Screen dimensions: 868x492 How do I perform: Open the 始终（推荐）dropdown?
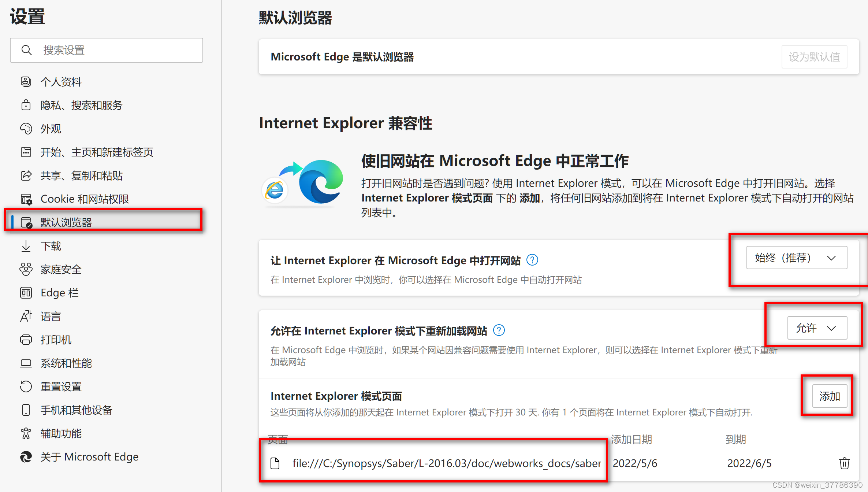tap(797, 258)
